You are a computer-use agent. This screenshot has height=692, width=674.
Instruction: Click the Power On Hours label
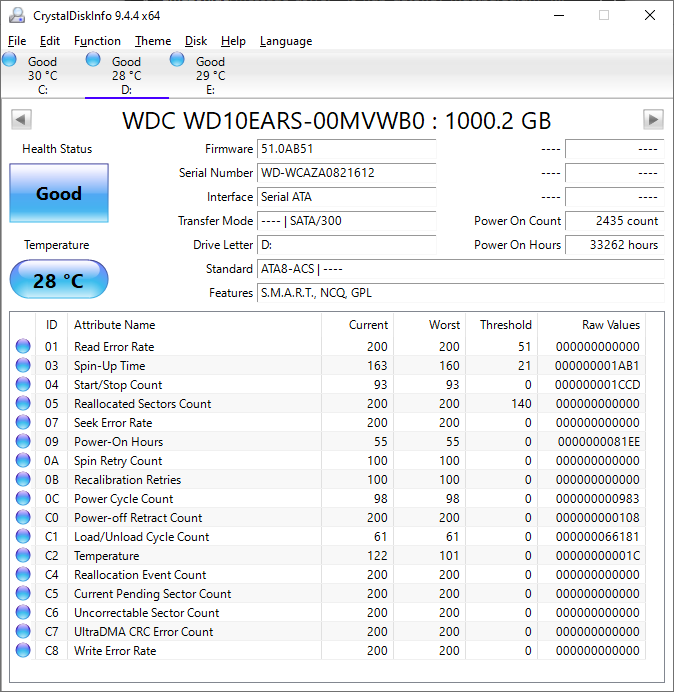[517, 244]
